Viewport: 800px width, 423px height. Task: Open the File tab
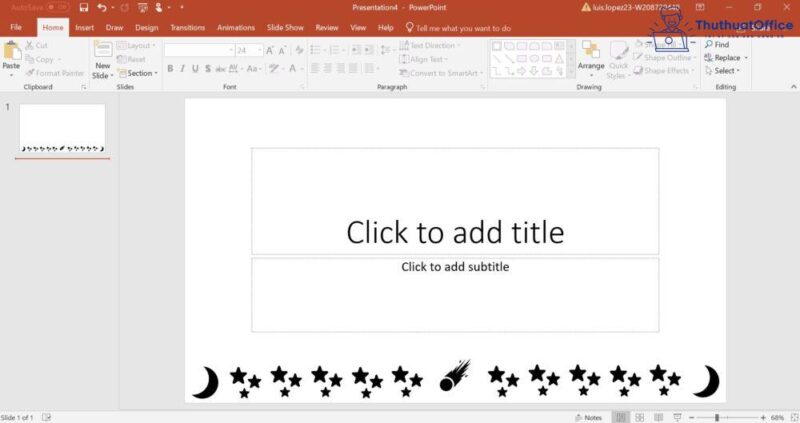click(16, 27)
